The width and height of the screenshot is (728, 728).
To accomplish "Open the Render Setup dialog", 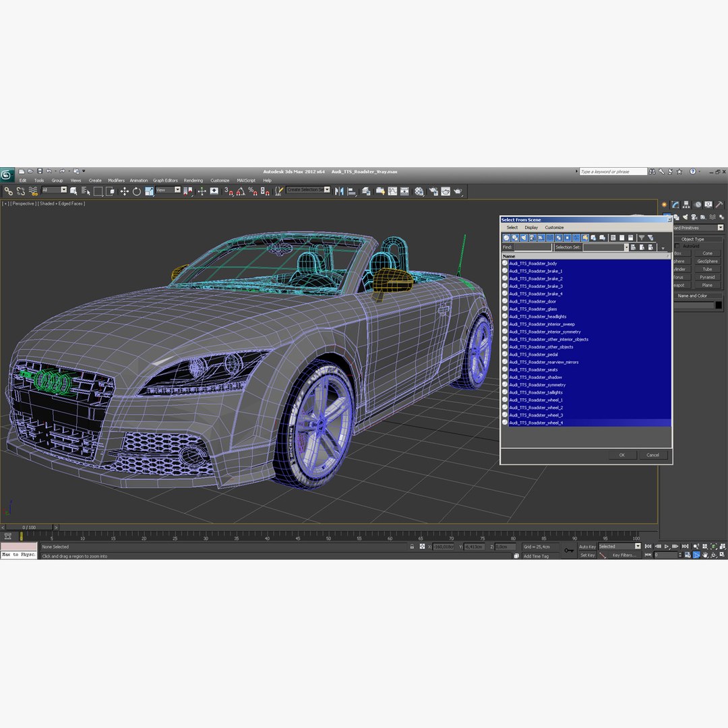I will click(433, 191).
